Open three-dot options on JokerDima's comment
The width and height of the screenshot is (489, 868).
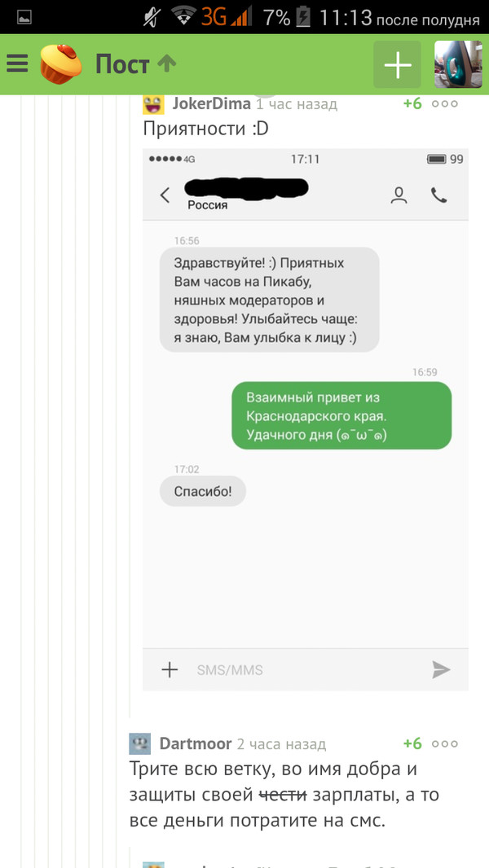pos(445,103)
